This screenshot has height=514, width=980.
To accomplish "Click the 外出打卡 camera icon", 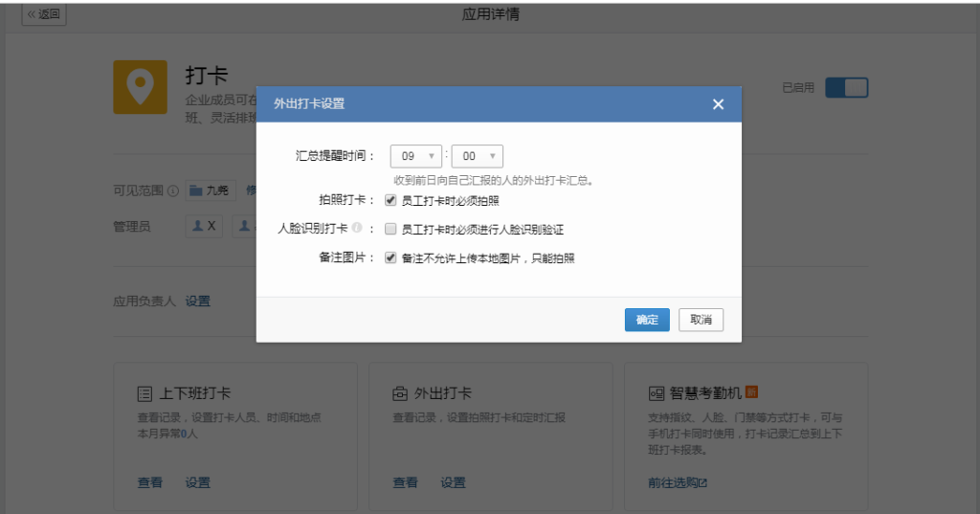I will [x=400, y=394].
